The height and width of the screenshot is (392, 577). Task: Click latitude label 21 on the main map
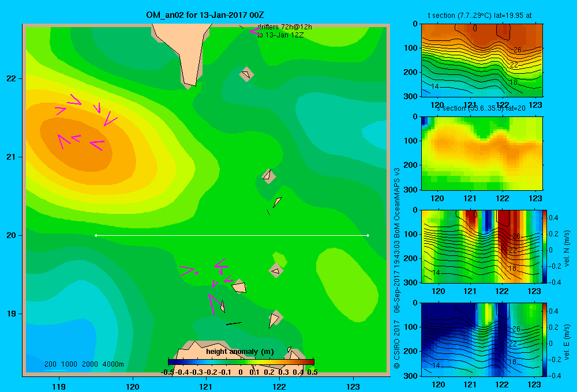coord(12,157)
